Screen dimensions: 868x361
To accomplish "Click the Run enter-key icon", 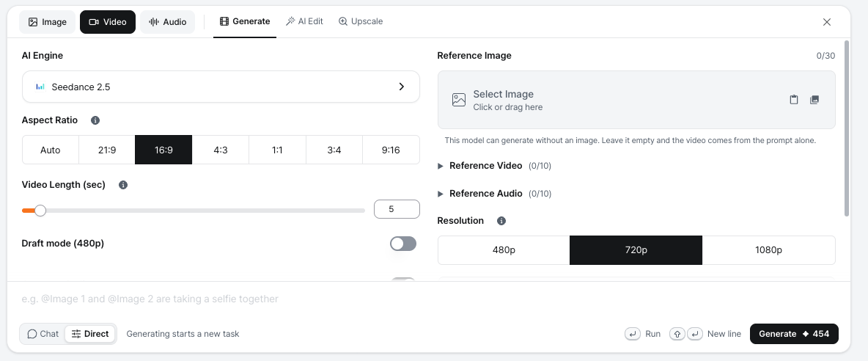I will point(633,334).
